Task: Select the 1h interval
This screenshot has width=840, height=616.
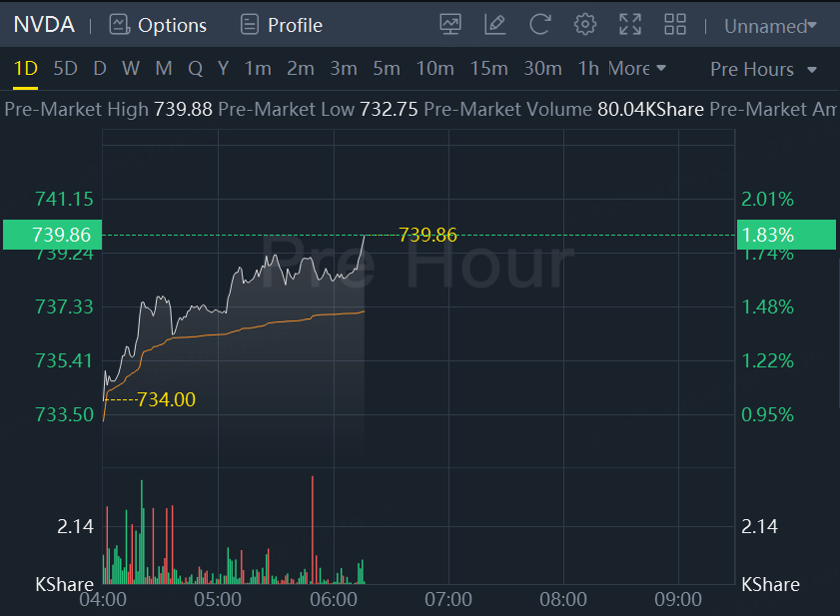Action: [x=588, y=69]
